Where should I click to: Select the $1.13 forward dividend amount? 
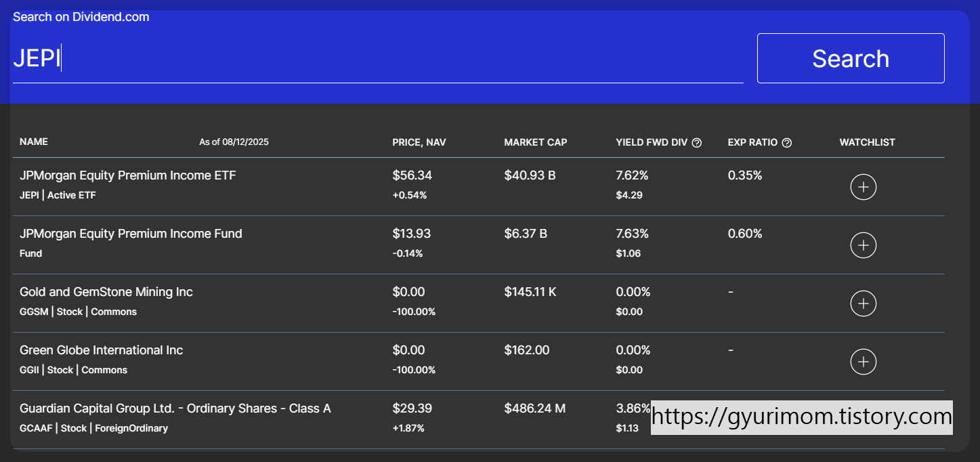click(x=627, y=428)
